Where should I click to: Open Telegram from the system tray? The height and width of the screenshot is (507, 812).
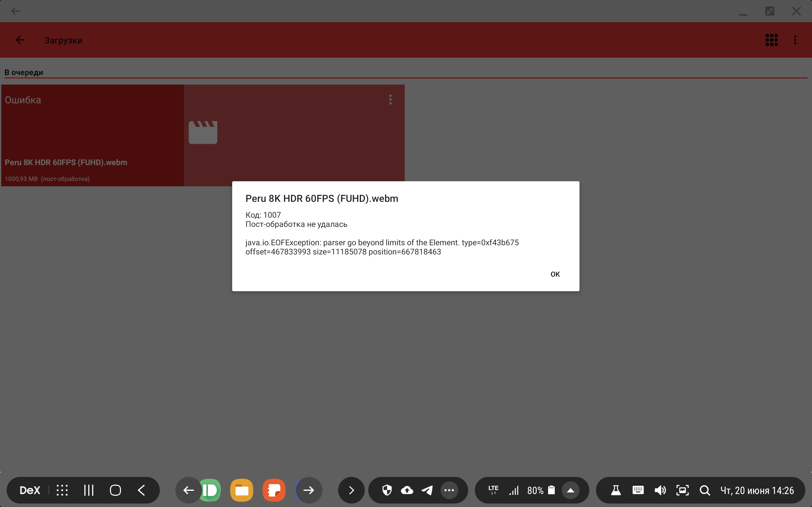pyautogui.click(x=427, y=490)
